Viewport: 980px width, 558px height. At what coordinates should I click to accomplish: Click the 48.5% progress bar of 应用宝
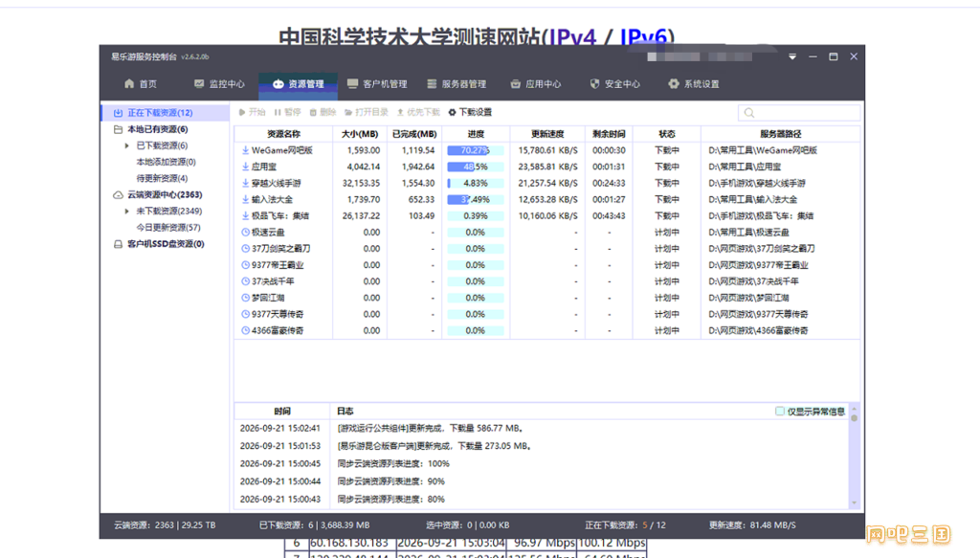pos(476,167)
